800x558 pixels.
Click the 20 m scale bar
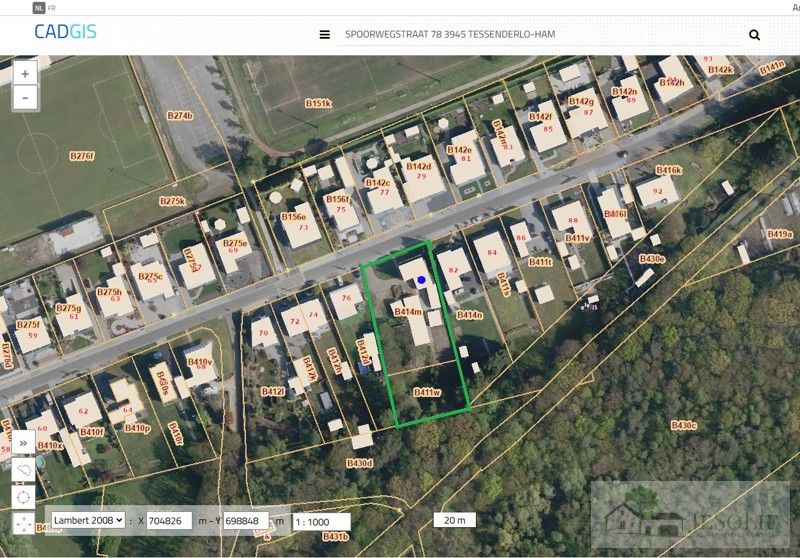(454, 520)
